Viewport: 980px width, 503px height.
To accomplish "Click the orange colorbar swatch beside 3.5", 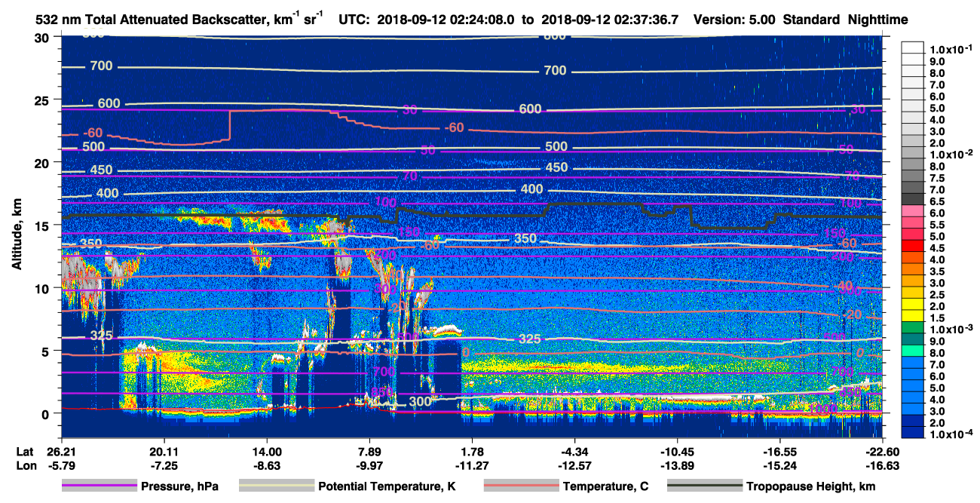I will [913, 270].
